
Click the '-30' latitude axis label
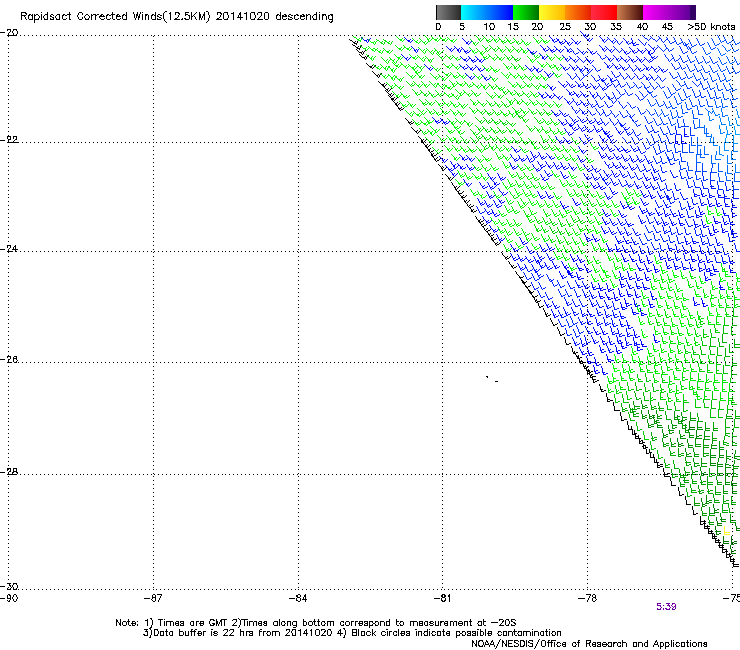tap(9, 586)
